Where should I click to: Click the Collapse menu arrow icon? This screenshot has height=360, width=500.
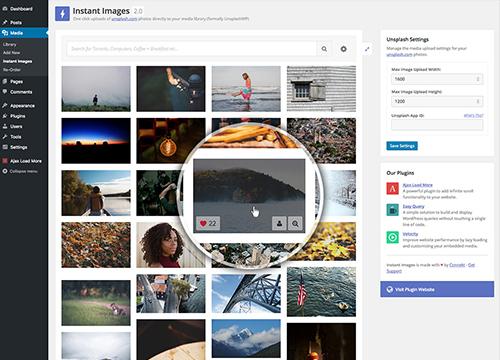[5, 171]
